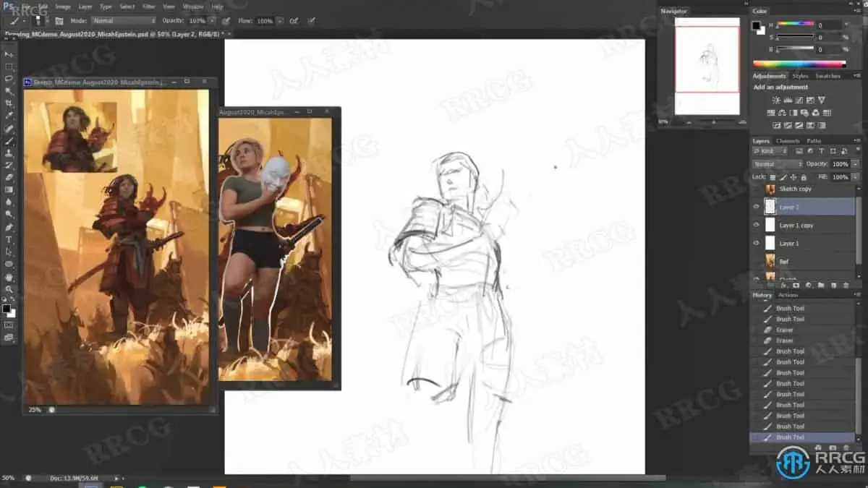
Task: Toggle lock transparent pixels
Action: tap(773, 177)
